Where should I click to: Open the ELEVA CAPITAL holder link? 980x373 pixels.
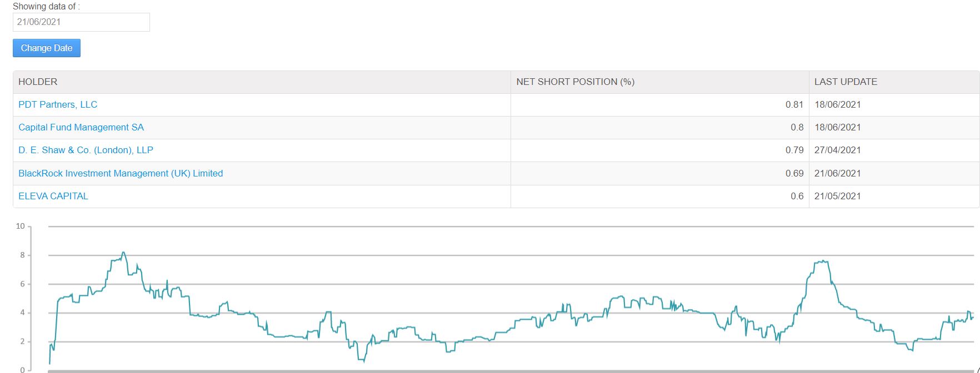[x=53, y=196]
